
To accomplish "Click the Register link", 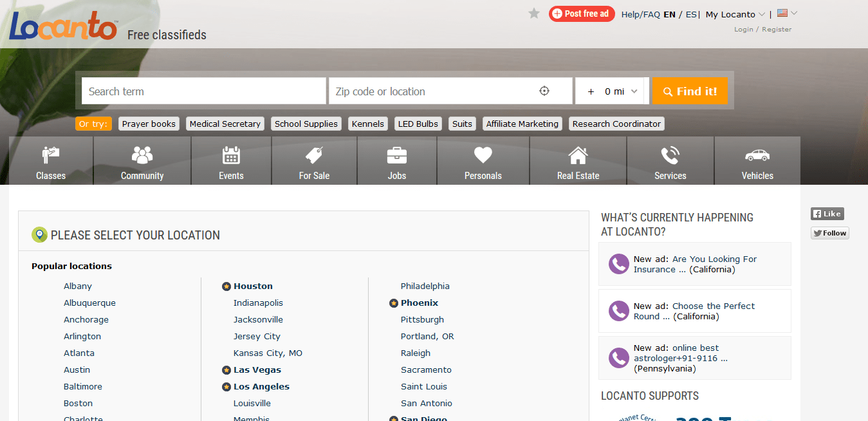I will tap(777, 30).
